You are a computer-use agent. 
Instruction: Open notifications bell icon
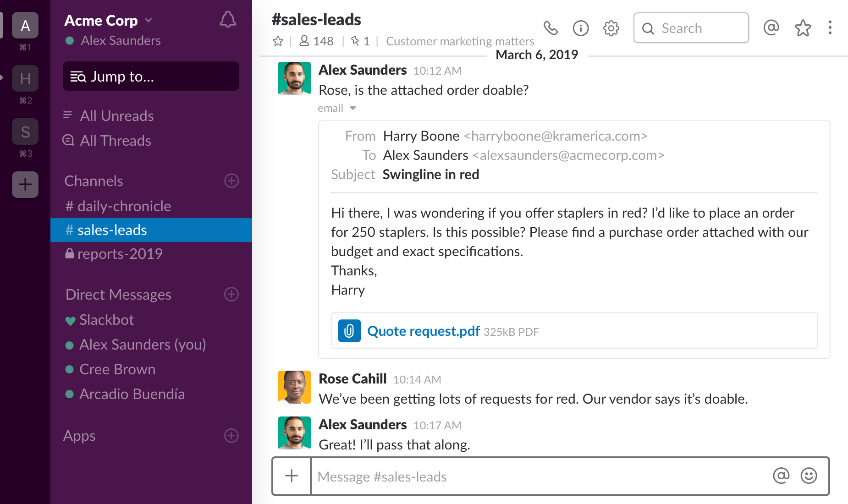228,20
